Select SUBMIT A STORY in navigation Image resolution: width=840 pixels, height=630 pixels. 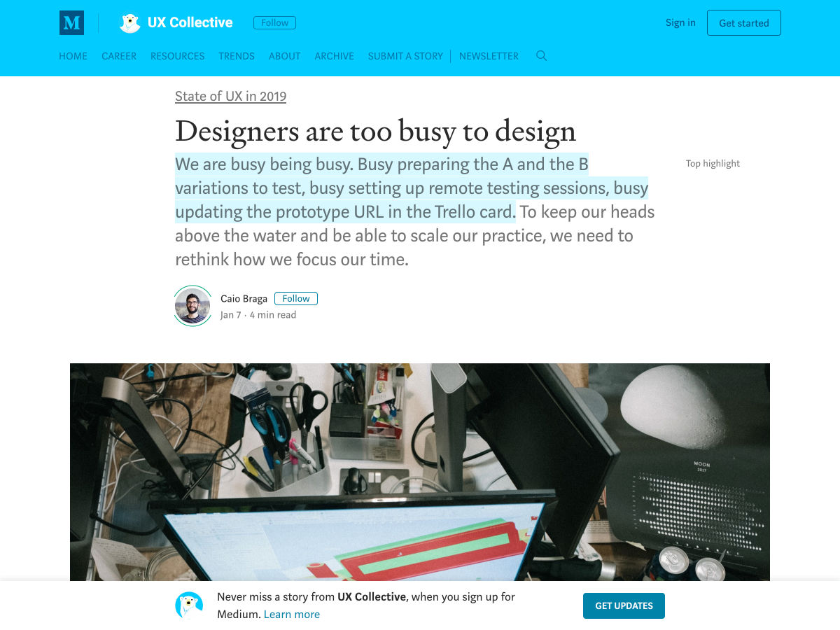point(405,56)
